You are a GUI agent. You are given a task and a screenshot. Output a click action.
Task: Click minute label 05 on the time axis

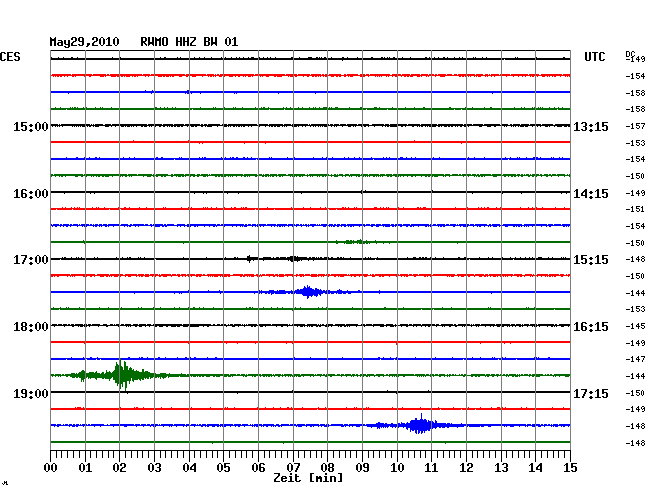click(x=223, y=467)
